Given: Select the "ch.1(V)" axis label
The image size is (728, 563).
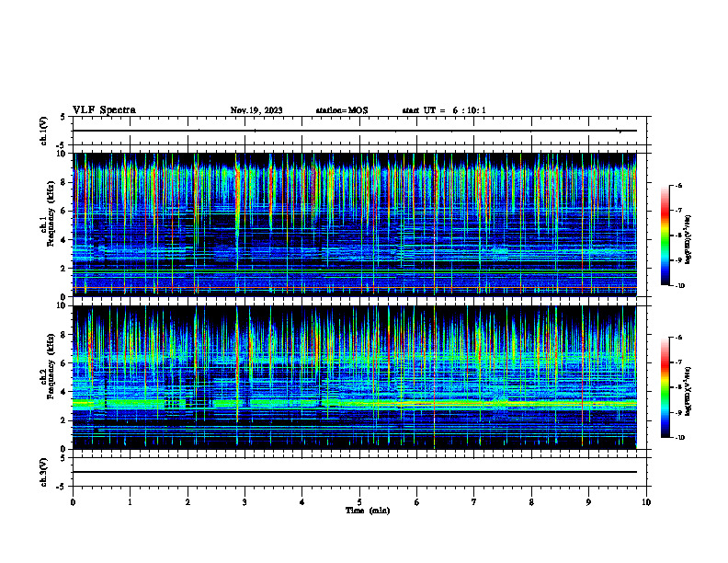Looking at the screenshot, I should (x=44, y=131).
